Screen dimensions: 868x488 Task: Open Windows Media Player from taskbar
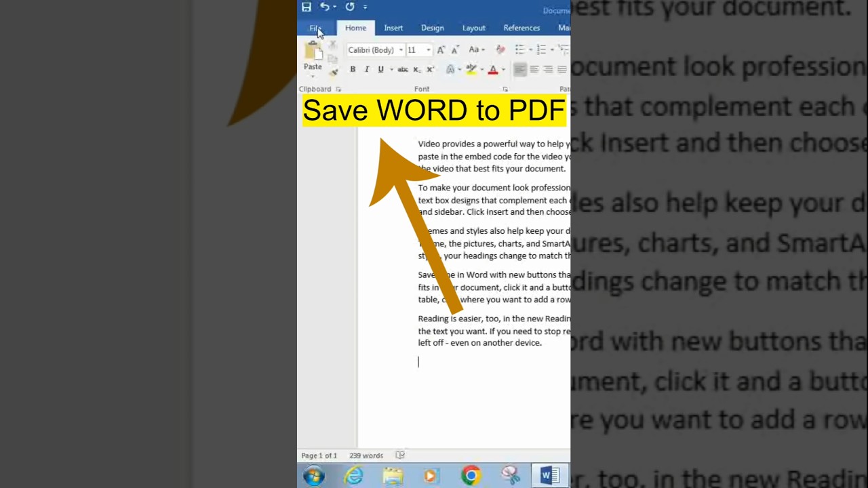pos(431,476)
